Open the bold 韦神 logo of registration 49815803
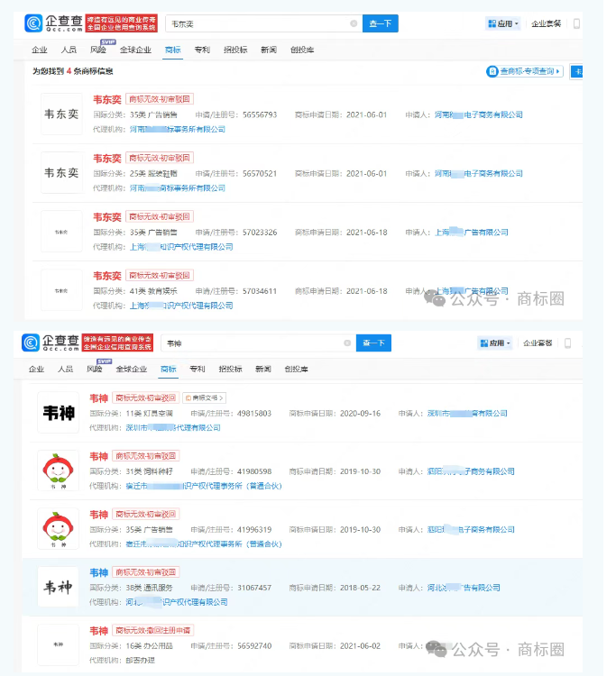The height and width of the screenshot is (676, 616). click(59, 413)
